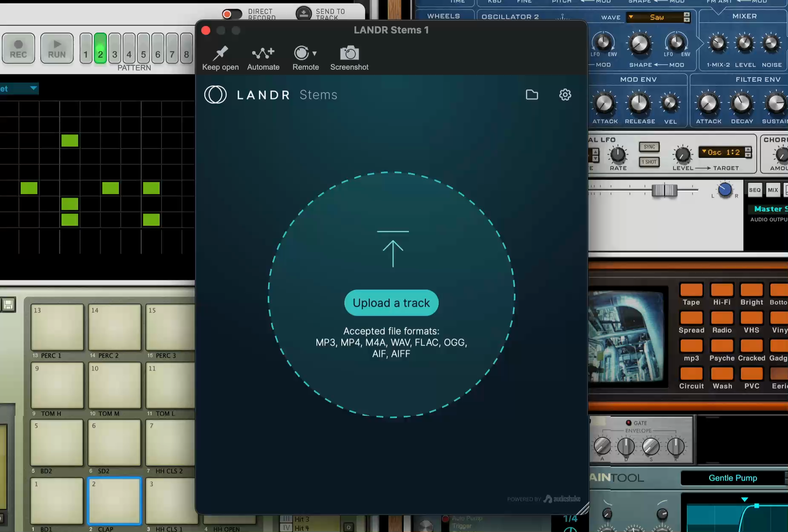The width and height of the screenshot is (788, 532).
Task: Open the drum sequencer dropdown arrow above the grid
Action: 33,88
